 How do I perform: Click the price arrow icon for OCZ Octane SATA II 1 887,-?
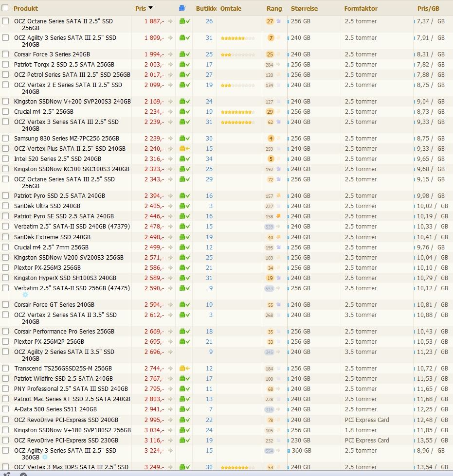[x=170, y=21]
